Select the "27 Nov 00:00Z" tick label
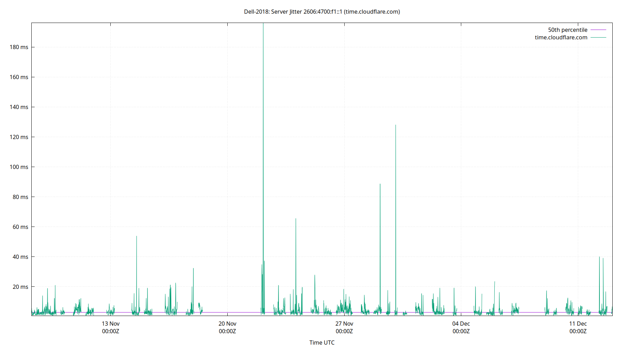644x348 pixels. (345, 327)
